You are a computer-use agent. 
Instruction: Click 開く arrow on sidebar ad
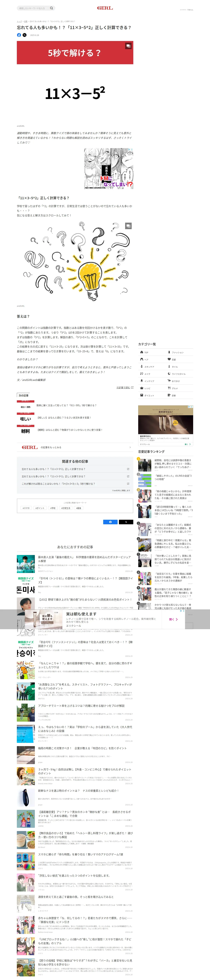(x=188, y=444)
